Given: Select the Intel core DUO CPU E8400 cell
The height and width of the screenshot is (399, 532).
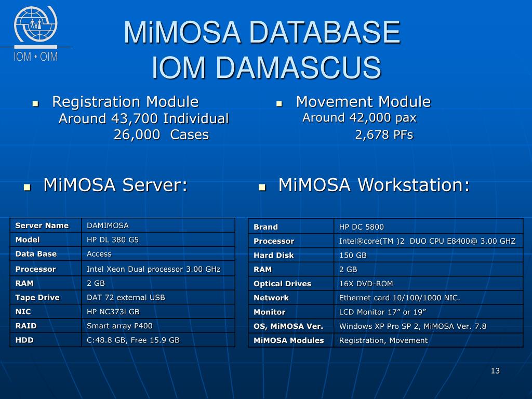Looking at the screenshot, I should point(429,241).
